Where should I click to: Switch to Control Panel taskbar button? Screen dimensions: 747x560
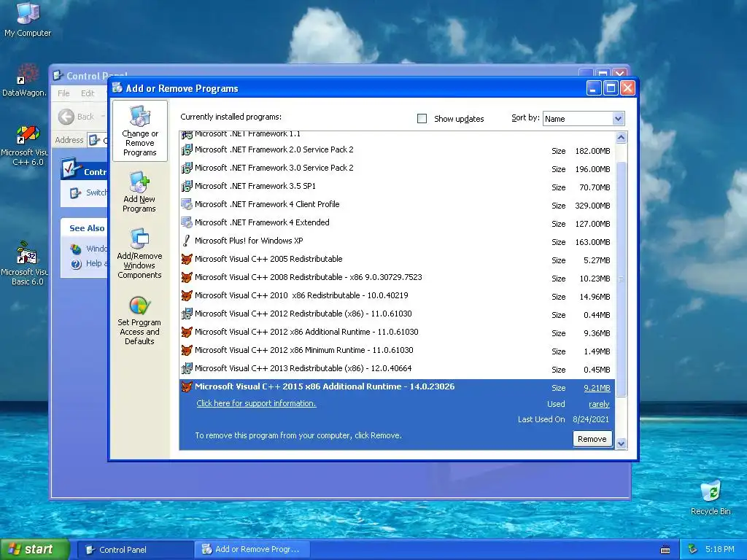134,550
